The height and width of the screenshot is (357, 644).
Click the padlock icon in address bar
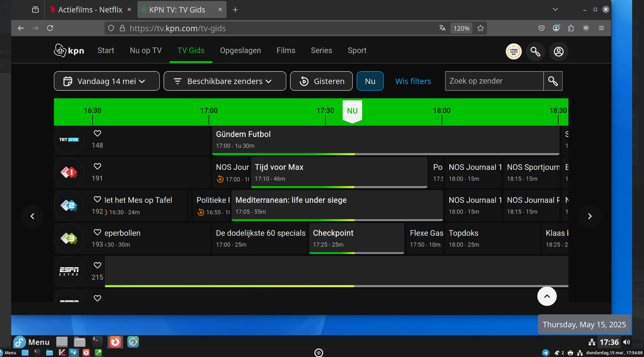pos(122,28)
